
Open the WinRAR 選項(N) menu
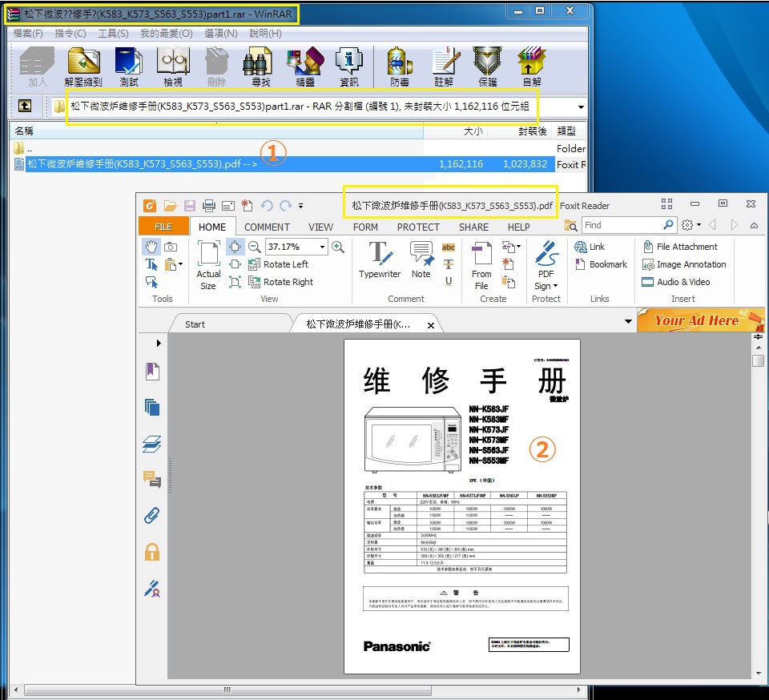point(221,34)
